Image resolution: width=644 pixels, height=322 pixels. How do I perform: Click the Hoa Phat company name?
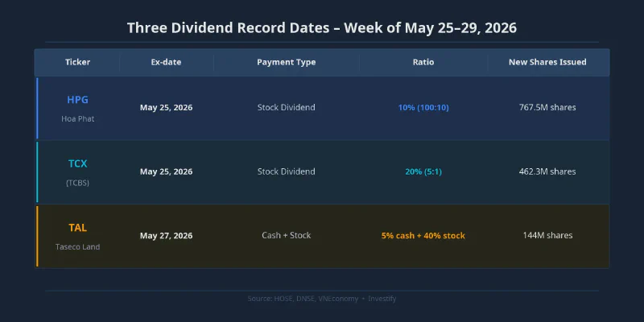coord(77,118)
